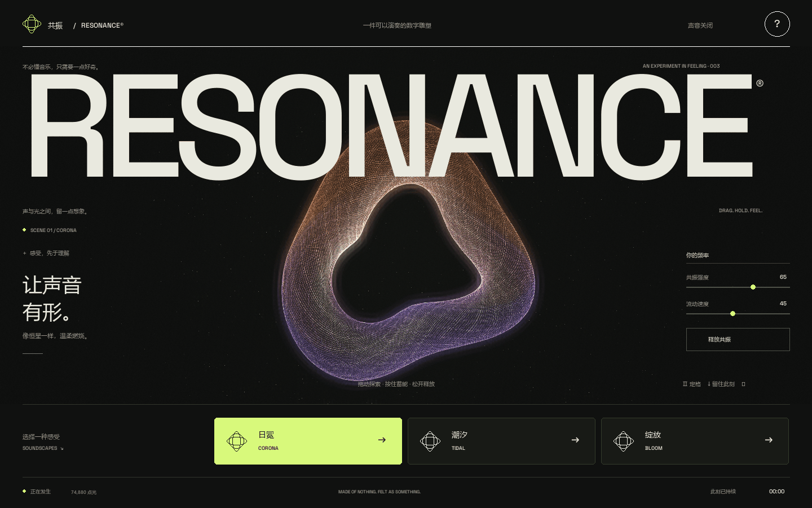Click the 共振 brand name in the header
Viewport: 812px width, 508px height.
click(x=55, y=25)
